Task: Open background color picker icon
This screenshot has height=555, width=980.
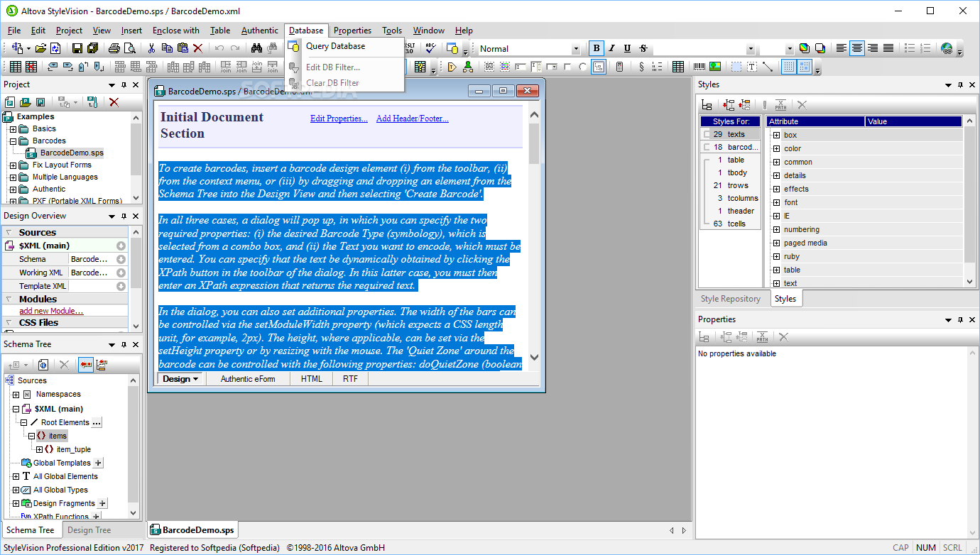Action: tap(820, 48)
